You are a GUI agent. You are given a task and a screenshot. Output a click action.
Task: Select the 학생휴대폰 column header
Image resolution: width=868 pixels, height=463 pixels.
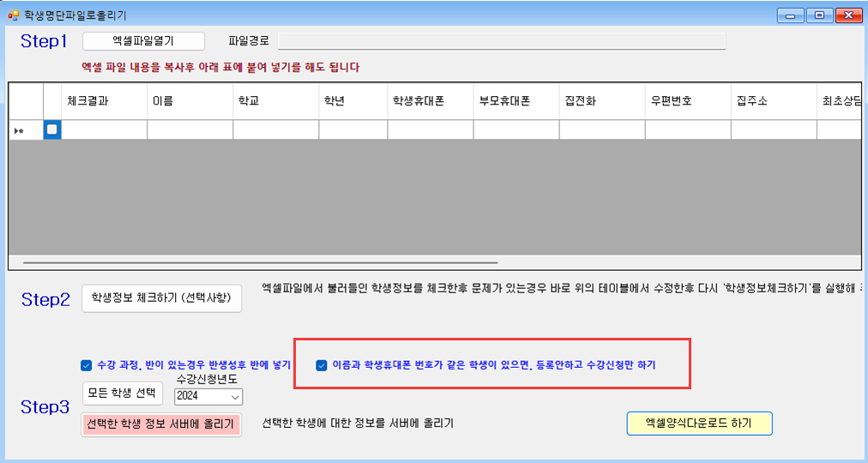430,101
